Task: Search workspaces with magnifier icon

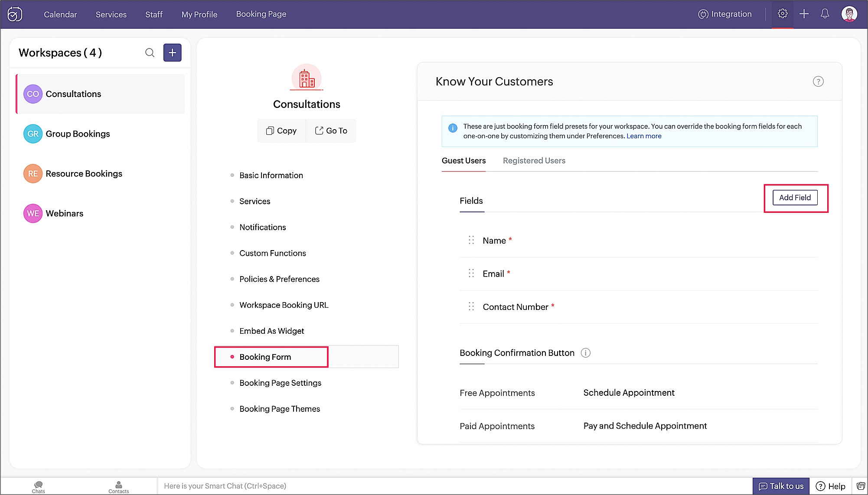Action: point(150,53)
